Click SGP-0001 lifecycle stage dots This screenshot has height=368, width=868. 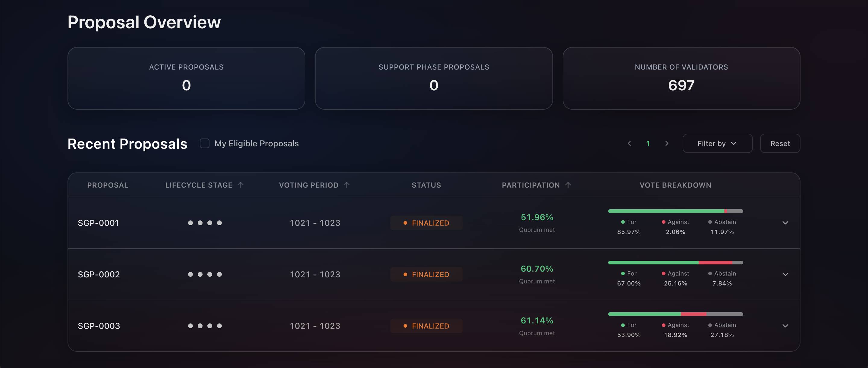point(205,223)
